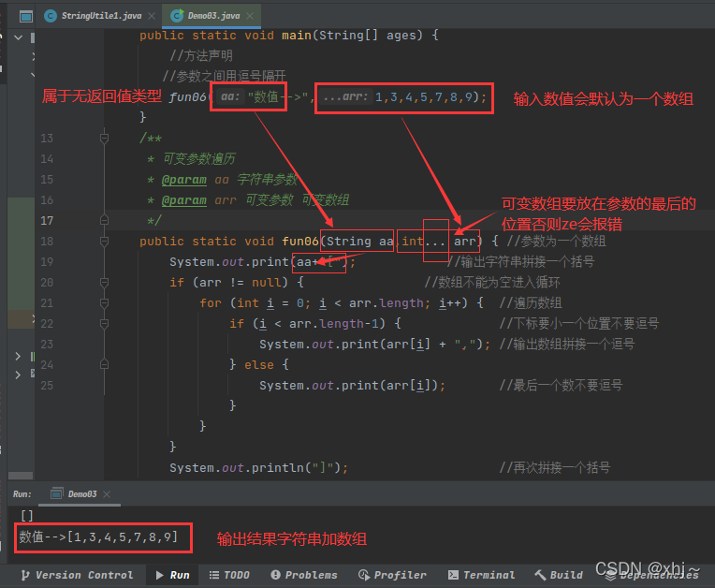Click System.out.println("]") statement

click(258, 467)
